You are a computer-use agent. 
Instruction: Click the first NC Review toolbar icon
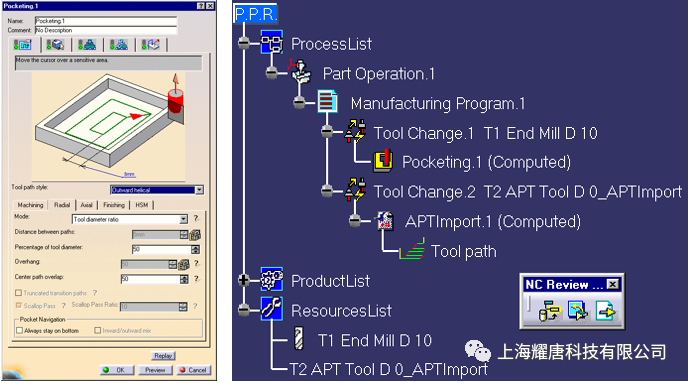(x=549, y=310)
